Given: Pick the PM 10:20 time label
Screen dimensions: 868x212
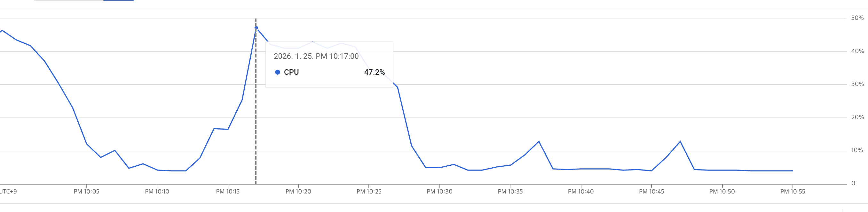Looking at the screenshot, I should pos(298,192).
